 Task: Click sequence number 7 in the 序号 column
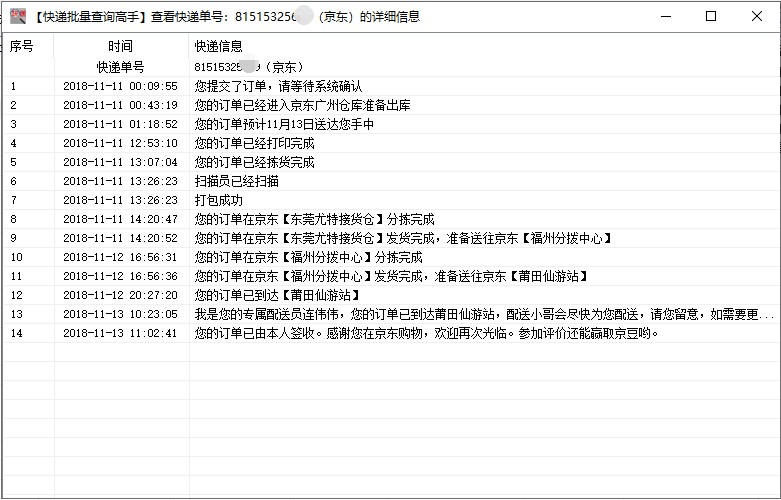pyautogui.click(x=13, y=200)
